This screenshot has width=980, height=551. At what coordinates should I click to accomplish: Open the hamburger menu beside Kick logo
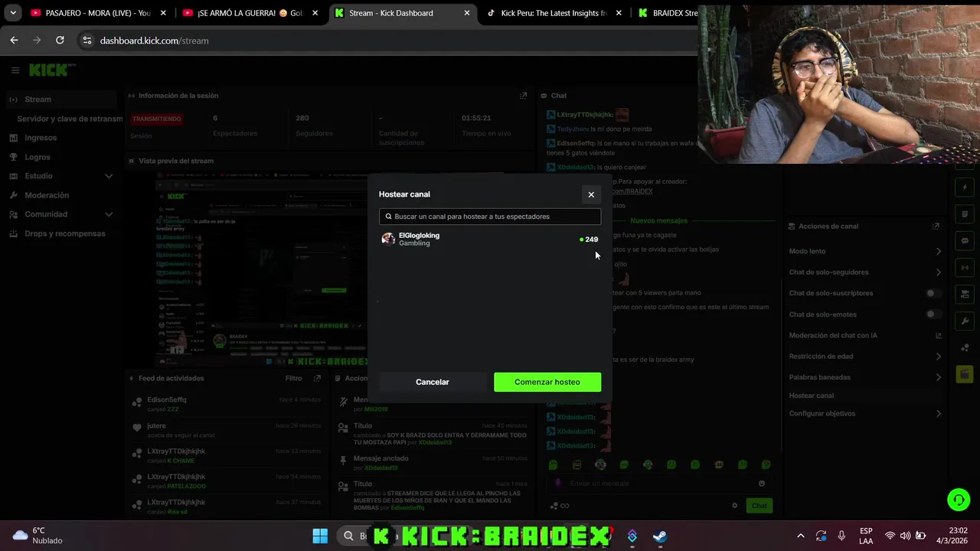tap(15, 70)
